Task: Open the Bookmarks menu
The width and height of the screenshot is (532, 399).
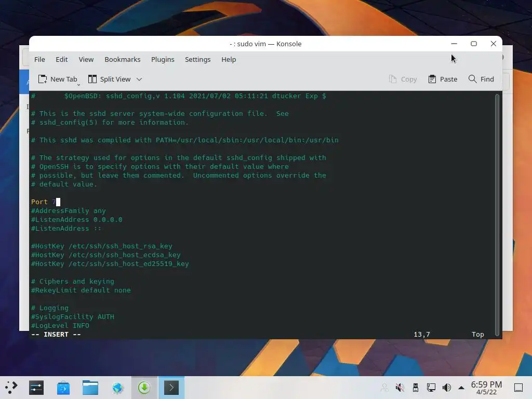Action: click(122, 59)
